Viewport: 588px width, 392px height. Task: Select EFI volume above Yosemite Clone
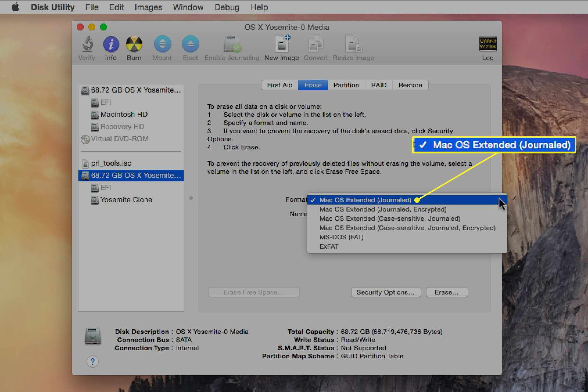131,188
